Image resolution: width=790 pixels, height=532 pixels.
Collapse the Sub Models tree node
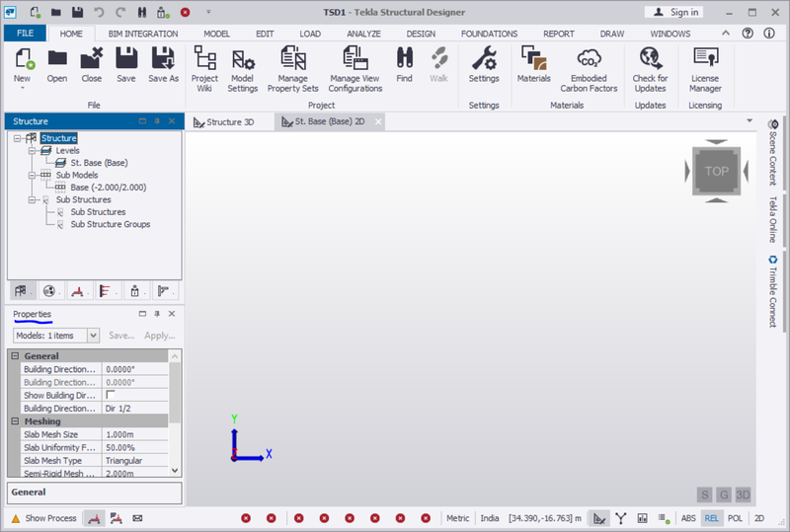pos(32,176)
